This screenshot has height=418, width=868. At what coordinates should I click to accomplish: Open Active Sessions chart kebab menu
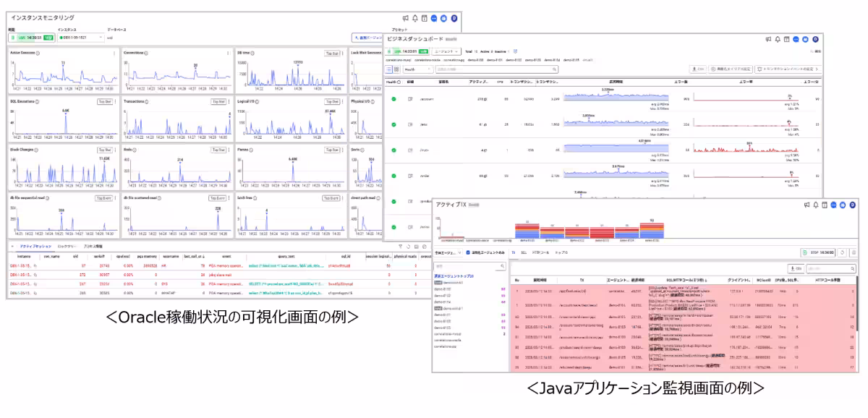click(114, 53)
